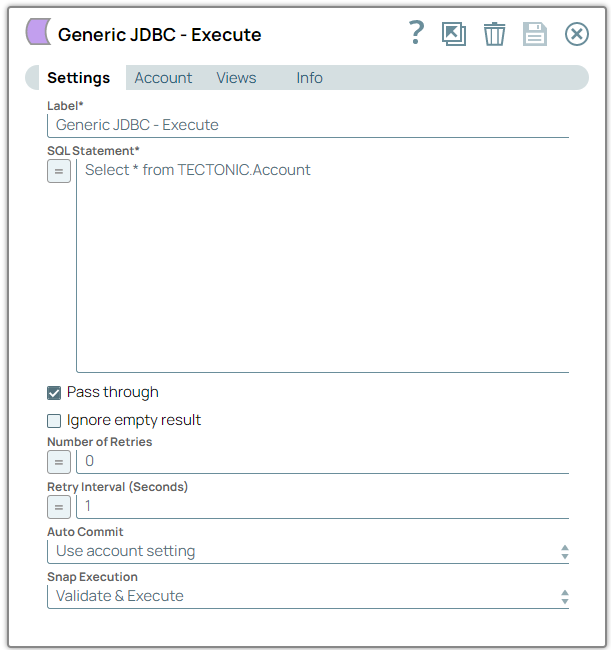This screenshot has height=650, width=611.
Task: Open the help question mark icon
Action: (417, 34)
